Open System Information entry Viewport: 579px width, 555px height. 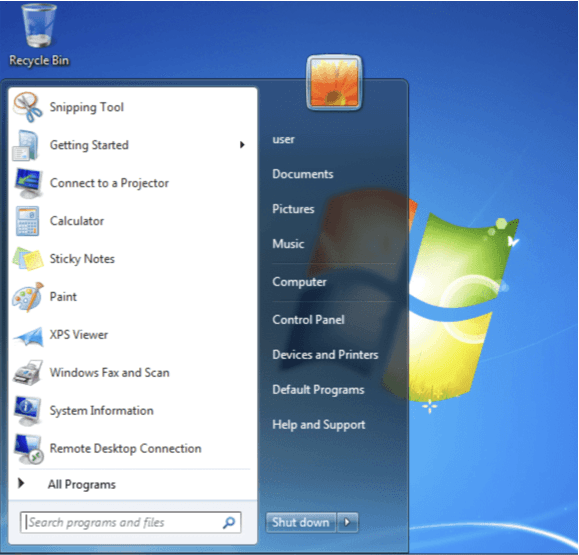click(102, 411)
